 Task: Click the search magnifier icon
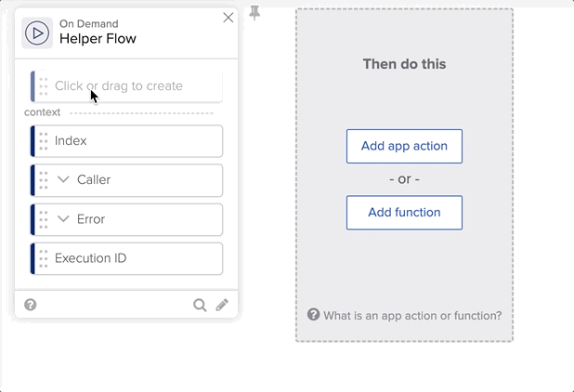point(200,305)
